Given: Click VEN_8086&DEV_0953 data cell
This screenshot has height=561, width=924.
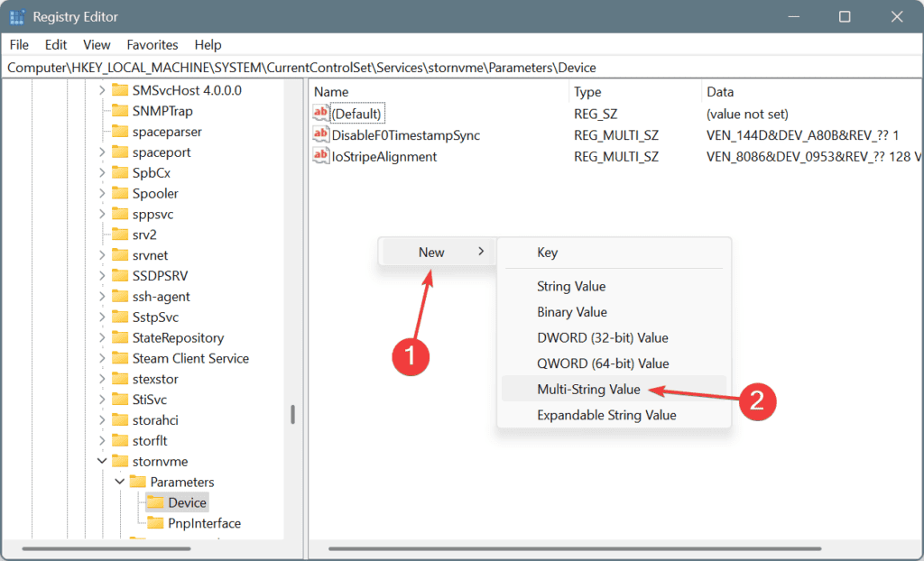Looking at the screenshot, I should coord(815,157).
